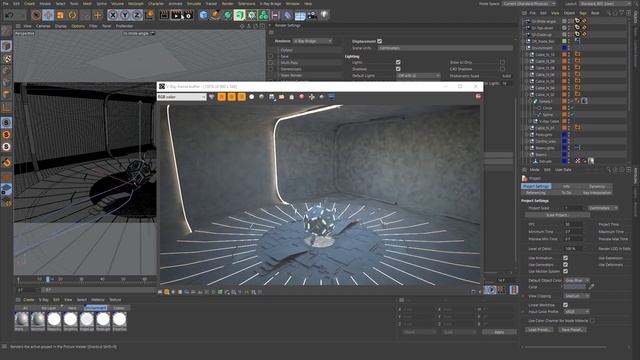The height and width of the screenshot is (360, 640).
Task: Open the Project Scale units dropdown
Action: 603,208
